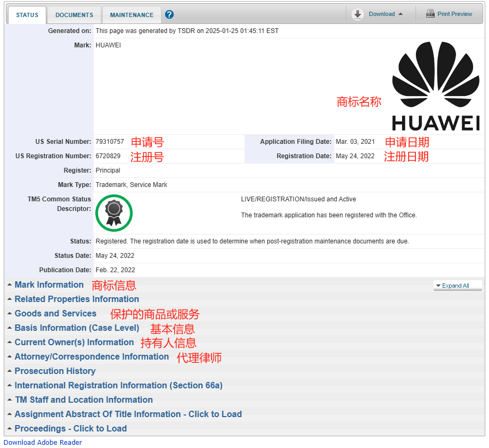The image size is (489, 448).
Task: Toggle the Related Properties Information section
Action: tap(77, 299)
